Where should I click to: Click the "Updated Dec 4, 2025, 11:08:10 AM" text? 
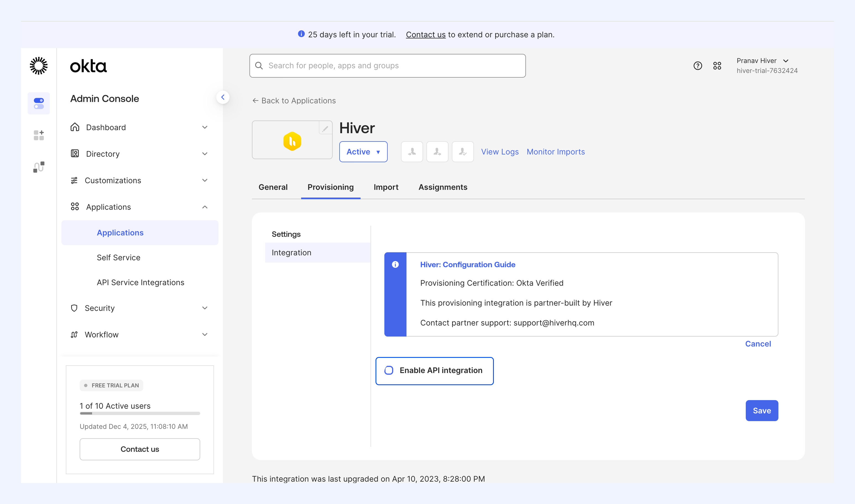pyautogui.click(x=134, y=427)
